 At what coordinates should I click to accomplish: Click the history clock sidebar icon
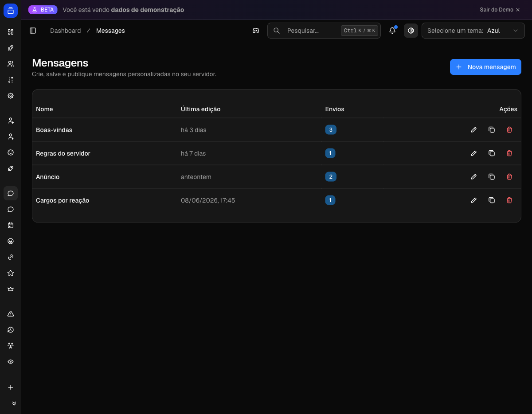tap(11, 330)
